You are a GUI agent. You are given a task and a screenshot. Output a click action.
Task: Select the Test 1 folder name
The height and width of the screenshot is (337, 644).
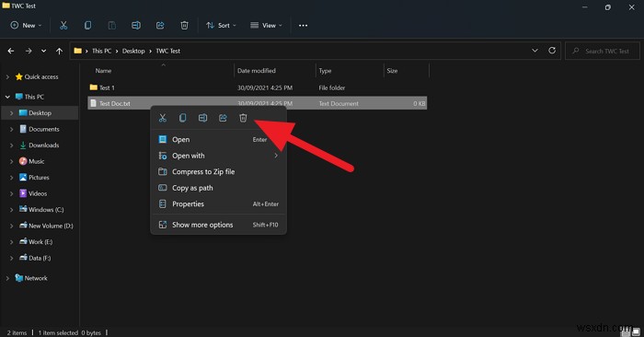pyautogui.click(x=107, y=87)
